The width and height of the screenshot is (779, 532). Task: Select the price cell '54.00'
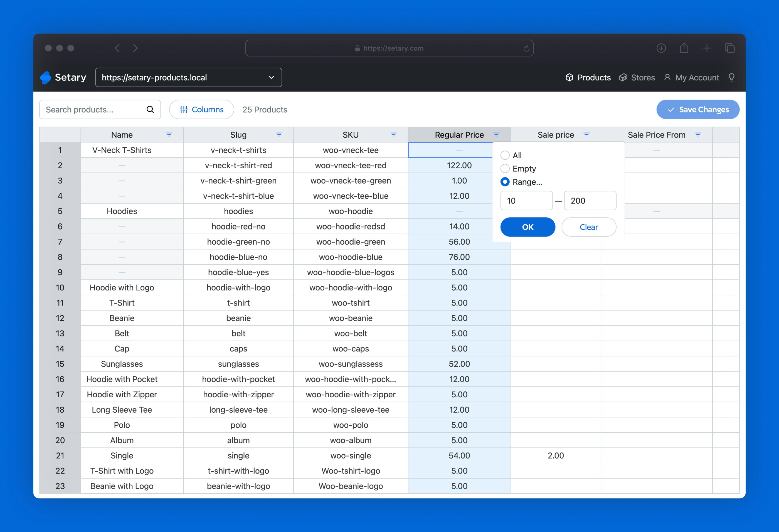(x=459, y=455)
